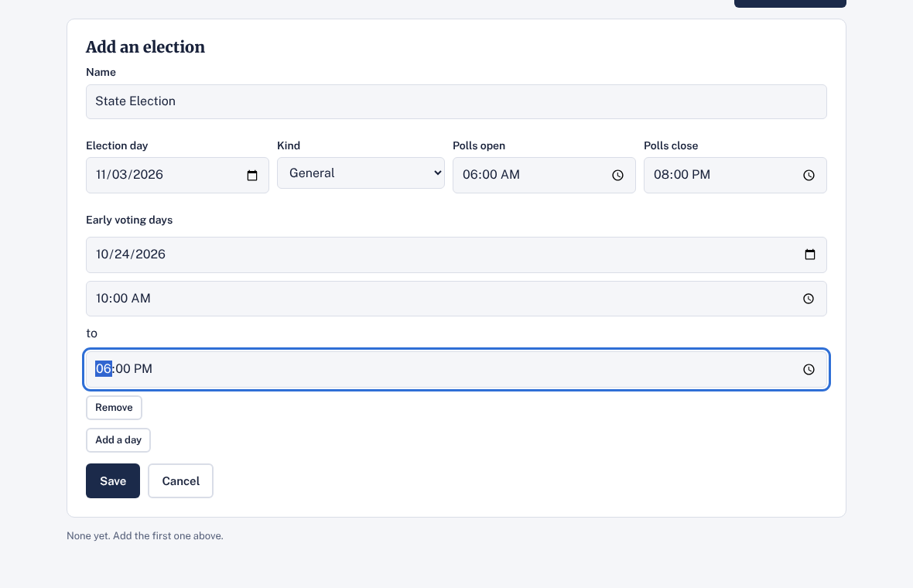Select the PM segment of the 06:00 PM field
This screenshot has height=588, width=913.
(142, 369)
